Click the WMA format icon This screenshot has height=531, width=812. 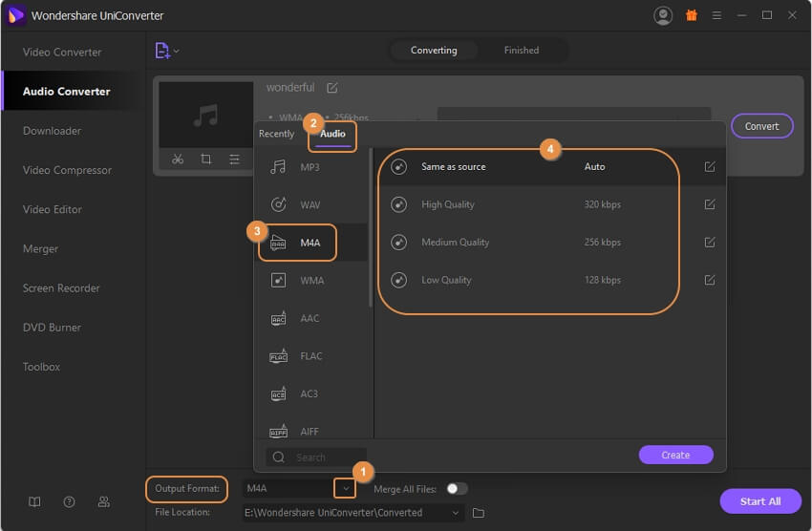coord(278,280)
